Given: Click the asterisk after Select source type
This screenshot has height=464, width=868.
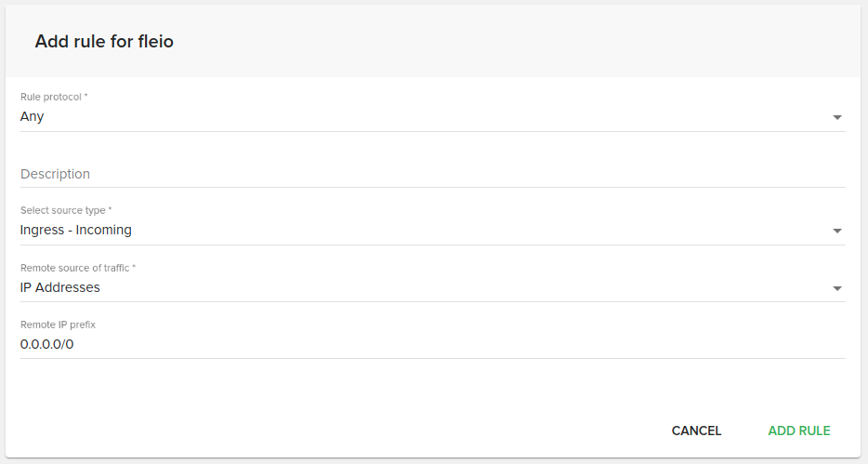Looking at the screenshot, I should point(110,210).
